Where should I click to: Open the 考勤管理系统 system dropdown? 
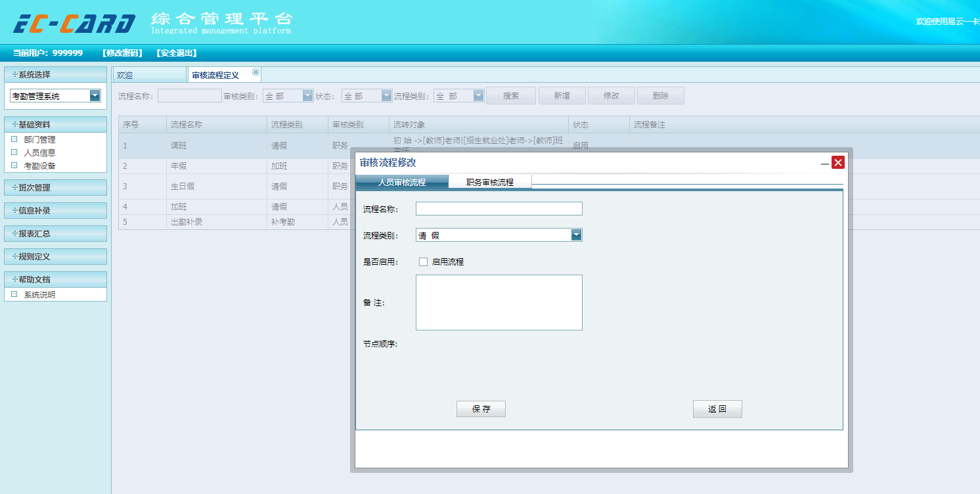[x=95, y=96]
